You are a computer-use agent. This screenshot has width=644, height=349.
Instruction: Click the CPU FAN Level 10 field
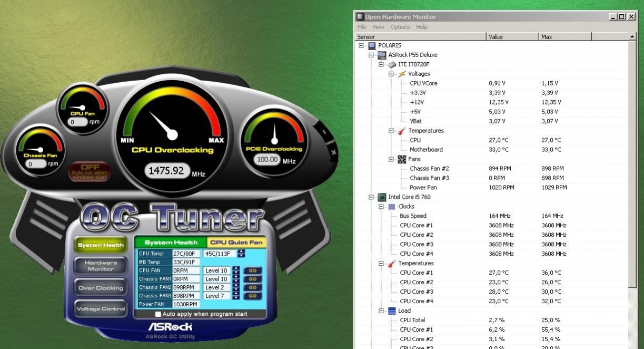coord(217,270)
